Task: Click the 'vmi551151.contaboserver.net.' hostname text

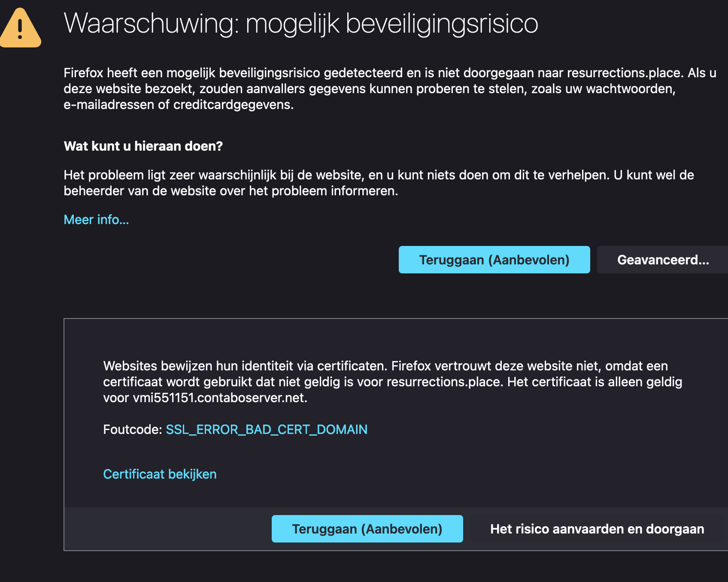Action: [220, 397]
